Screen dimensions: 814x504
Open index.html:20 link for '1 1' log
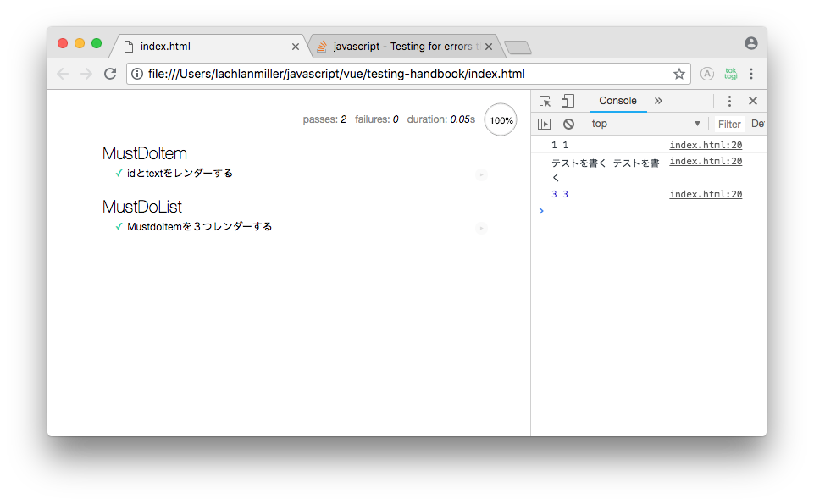click(x=706, y=145)
